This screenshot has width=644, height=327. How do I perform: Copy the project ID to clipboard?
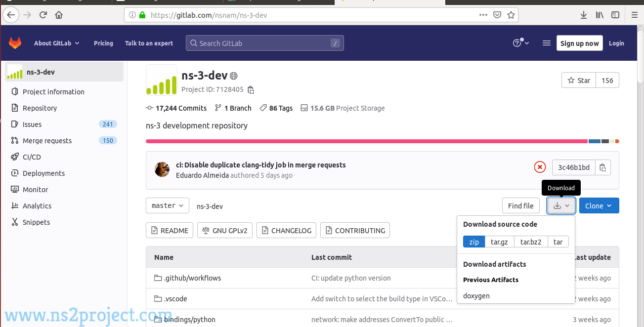coord(251,90)
